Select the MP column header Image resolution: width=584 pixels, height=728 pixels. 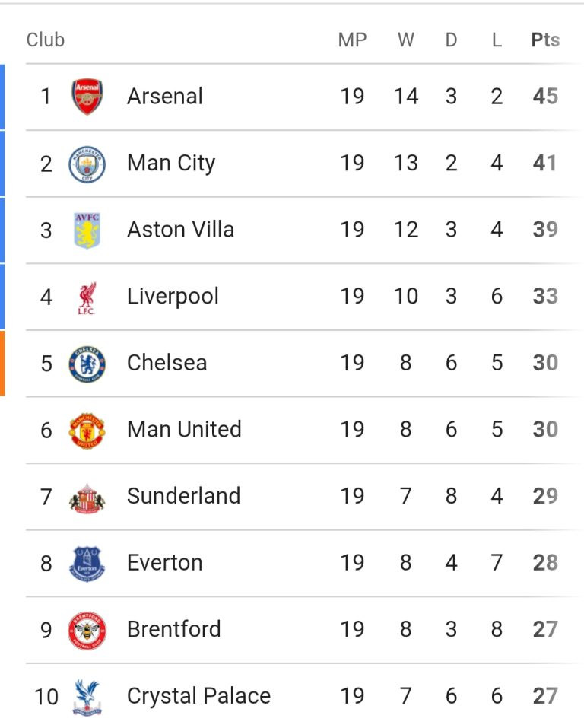click(x=352, y=40)
